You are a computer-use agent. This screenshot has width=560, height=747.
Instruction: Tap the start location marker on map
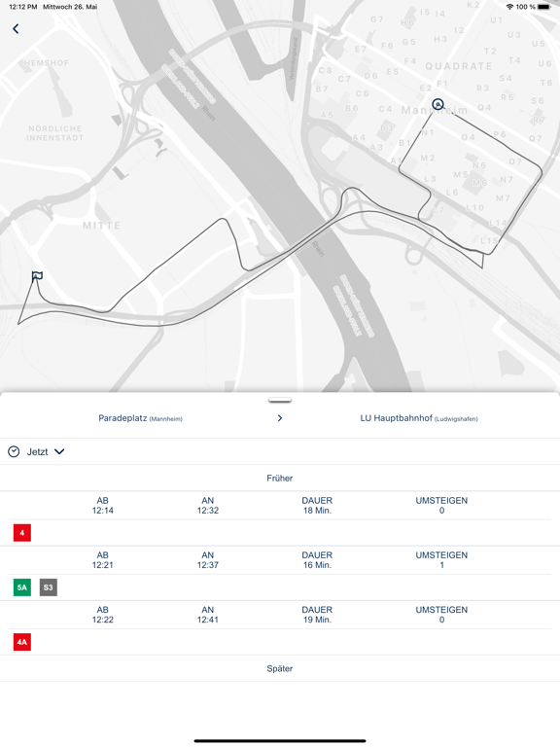(x=437, y=104)
